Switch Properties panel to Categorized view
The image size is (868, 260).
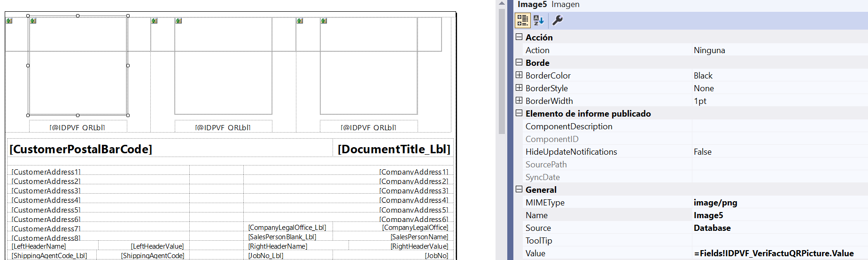(522, 20)
